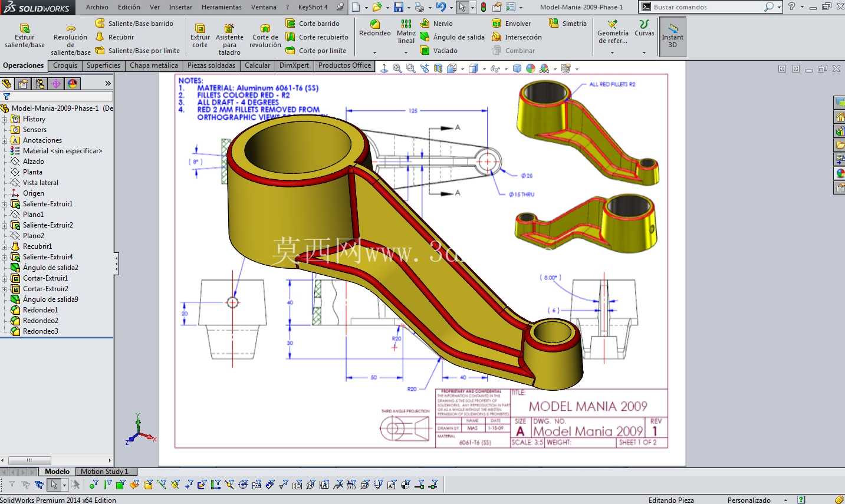
Task: Toggle the rebuild traffic light icon
Action: click(x=484, y=7)
